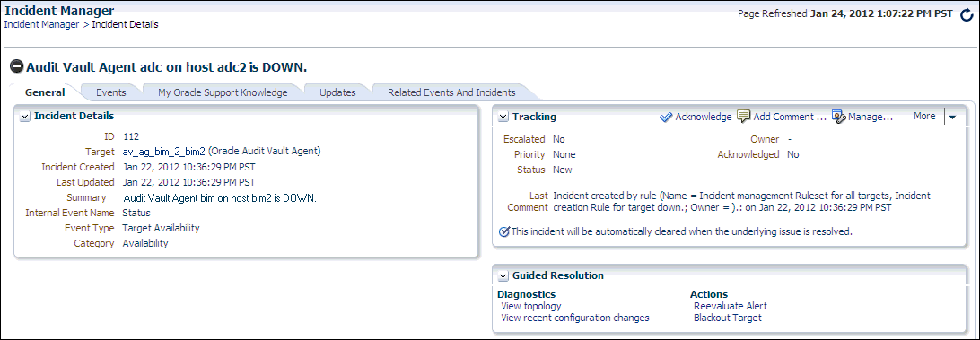Click the Acknowledge checkmark icon

click(x=666, y=117)
